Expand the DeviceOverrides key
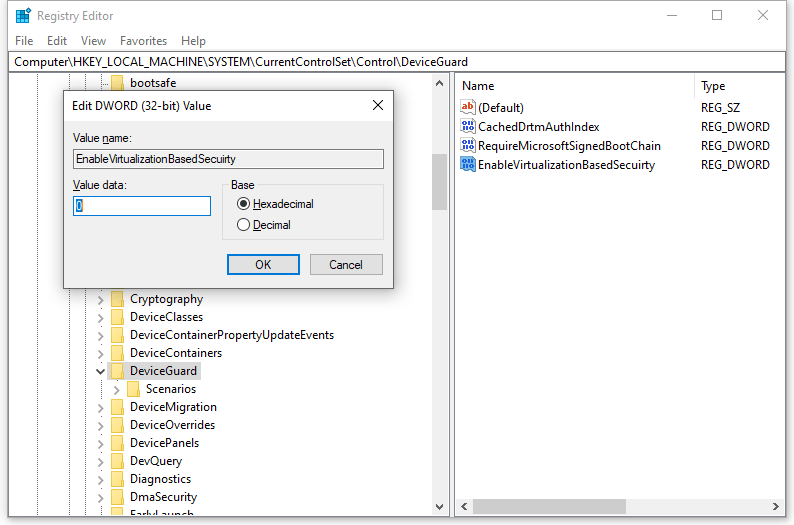 [100, 426]
